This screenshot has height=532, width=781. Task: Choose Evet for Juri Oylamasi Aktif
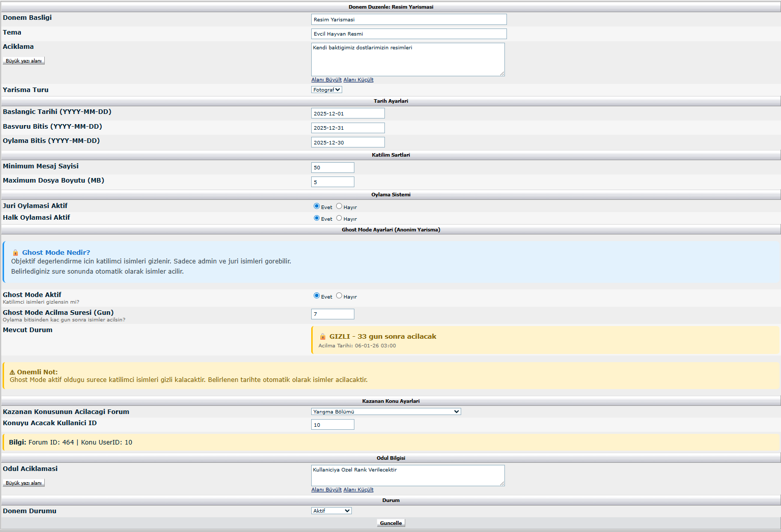[317, 206]
